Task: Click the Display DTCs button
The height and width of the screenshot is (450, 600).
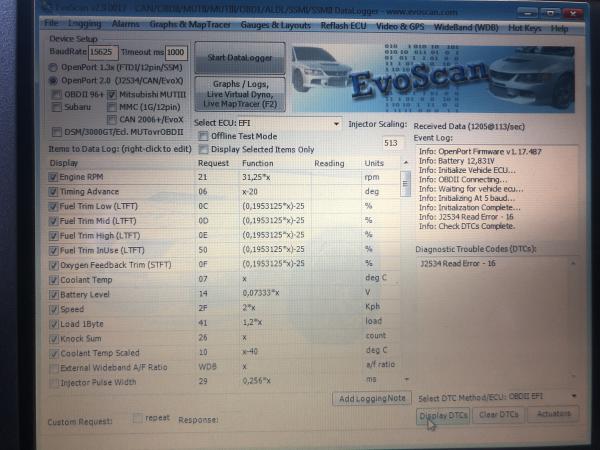Action: pyautogui.click(x=443, y=416)
